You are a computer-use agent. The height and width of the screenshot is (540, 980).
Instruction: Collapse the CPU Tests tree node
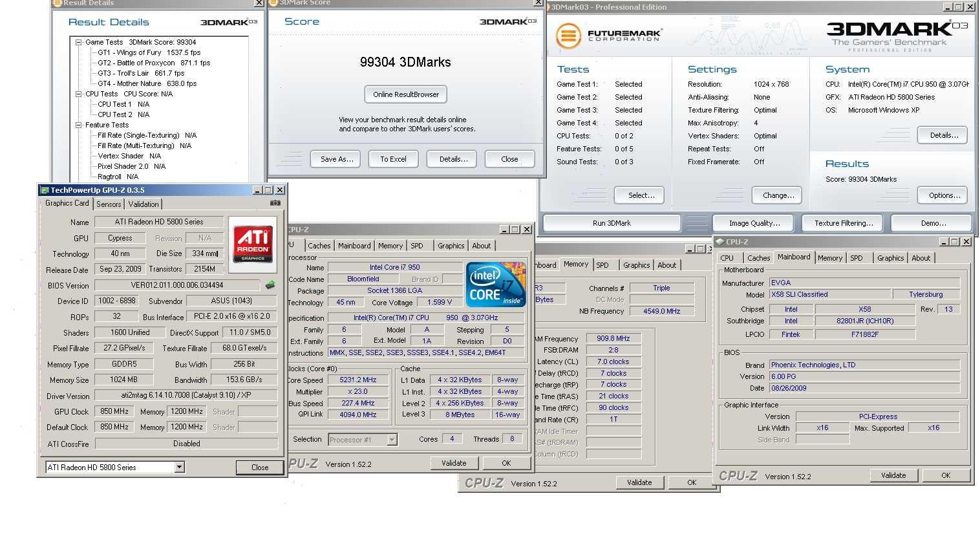pyautogui.click(x=78, y=94)
